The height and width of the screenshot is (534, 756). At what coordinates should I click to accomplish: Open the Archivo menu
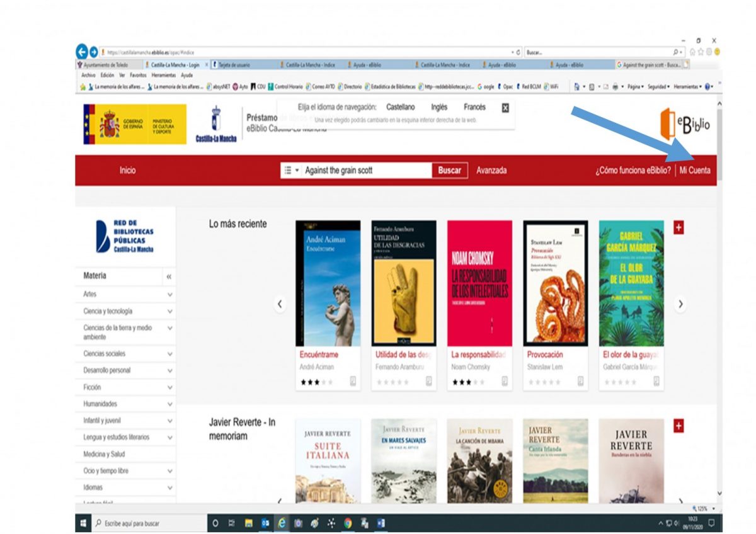pyautogui.click(x=89, y=75)
